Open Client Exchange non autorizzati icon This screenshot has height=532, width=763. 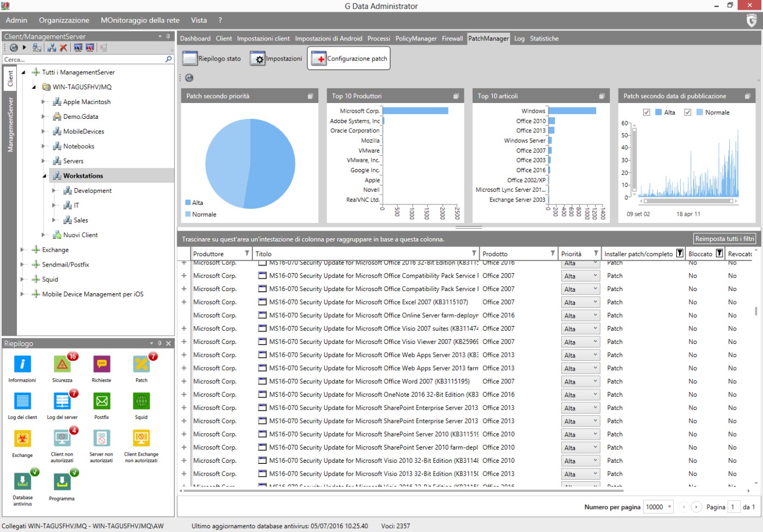coord(141,438)
